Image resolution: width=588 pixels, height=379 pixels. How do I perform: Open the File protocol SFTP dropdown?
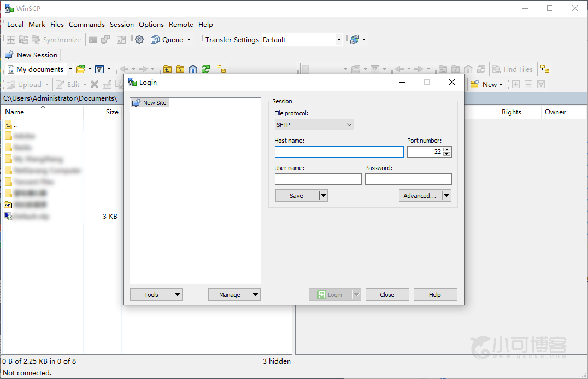[x=314, y=125]
